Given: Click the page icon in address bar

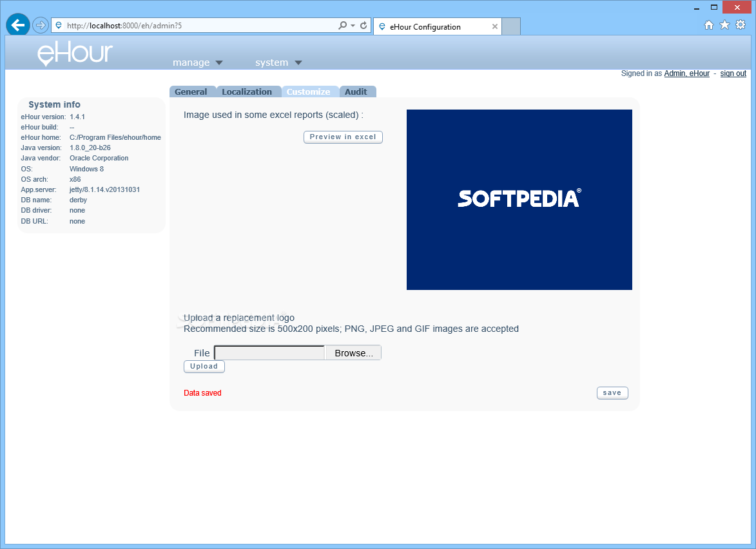Looking at the screenshot, I should (x=59, y=25).
